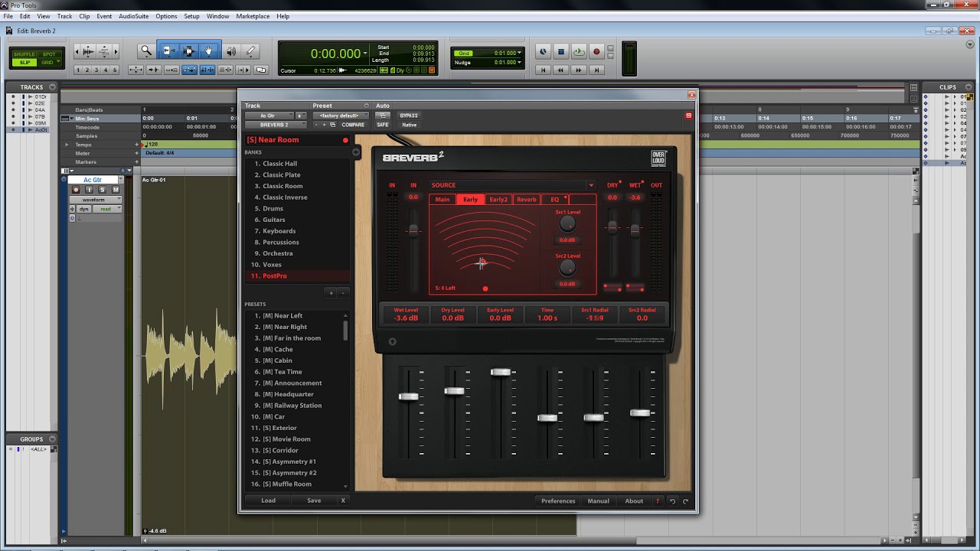Open the AudioSuite menu

pos(133,16)
